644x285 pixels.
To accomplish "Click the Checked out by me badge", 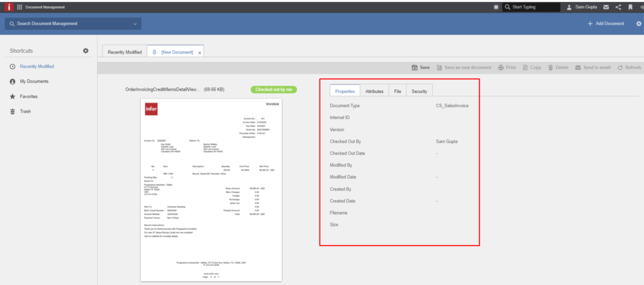I will [x=274, y=89].
